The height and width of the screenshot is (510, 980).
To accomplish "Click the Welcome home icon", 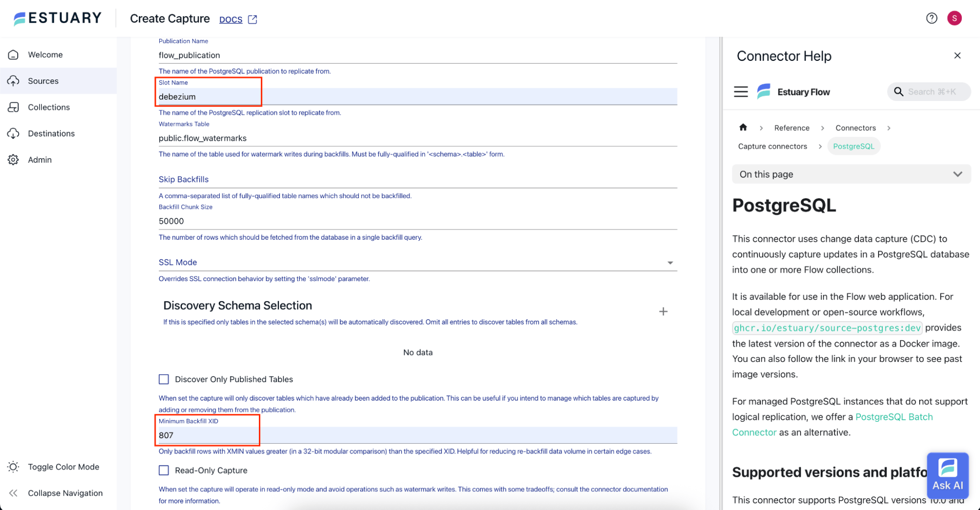I will tap(13, 54).
